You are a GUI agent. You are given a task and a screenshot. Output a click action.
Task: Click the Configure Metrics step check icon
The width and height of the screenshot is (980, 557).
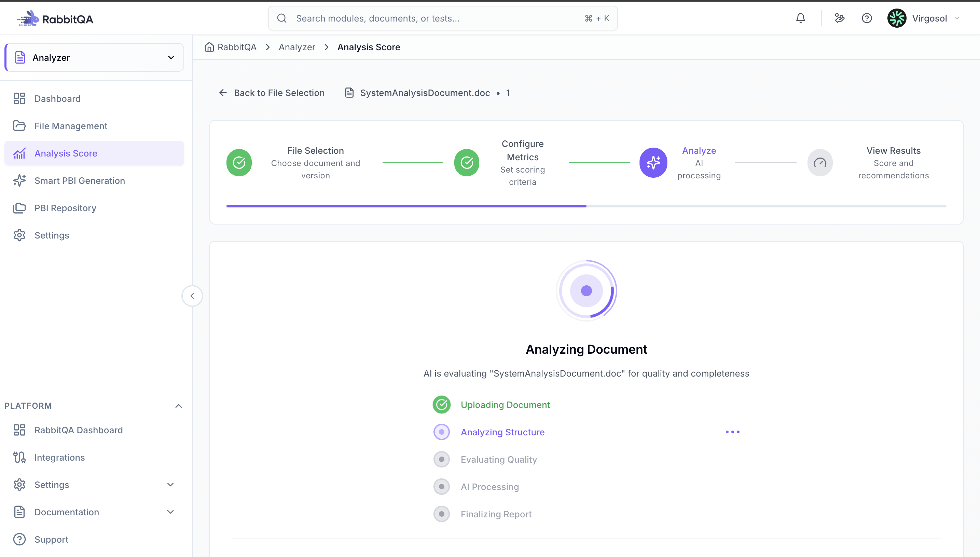467,163
